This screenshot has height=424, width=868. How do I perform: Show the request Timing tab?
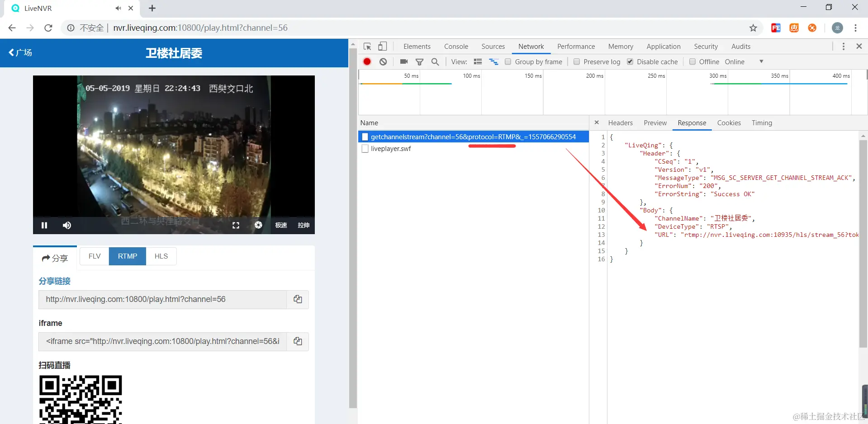[762, 123]
